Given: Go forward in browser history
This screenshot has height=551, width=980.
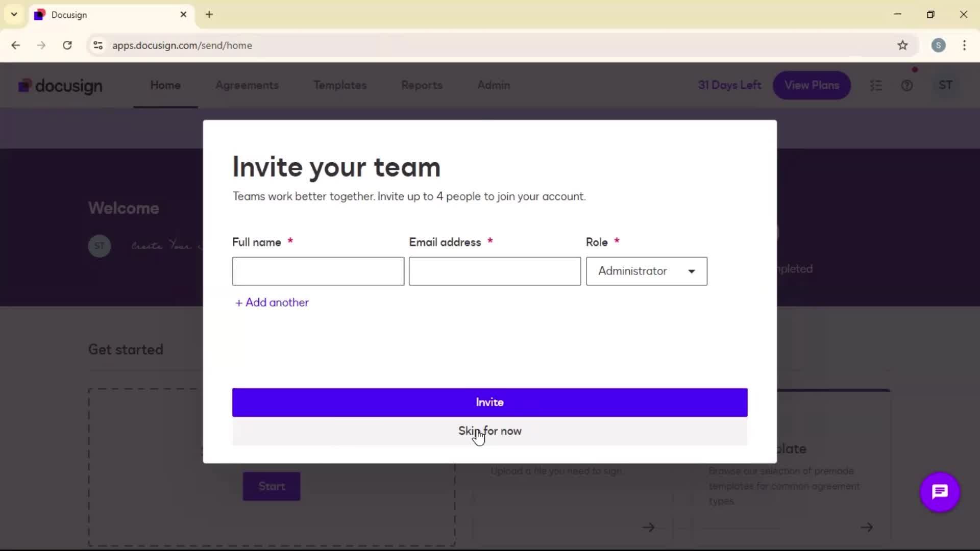Looking at the screenshot, I should pyautogui.click(x=41, y=45).
